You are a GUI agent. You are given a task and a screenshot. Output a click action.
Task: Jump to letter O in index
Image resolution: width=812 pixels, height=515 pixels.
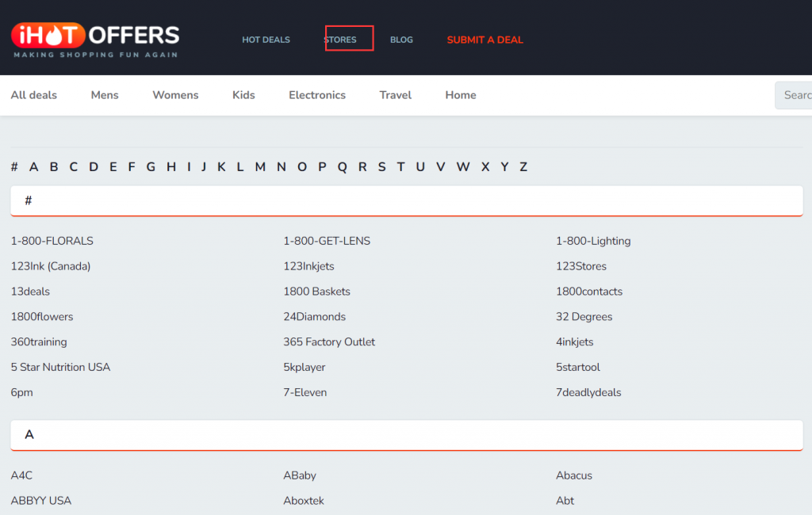[x=302, y=166]
